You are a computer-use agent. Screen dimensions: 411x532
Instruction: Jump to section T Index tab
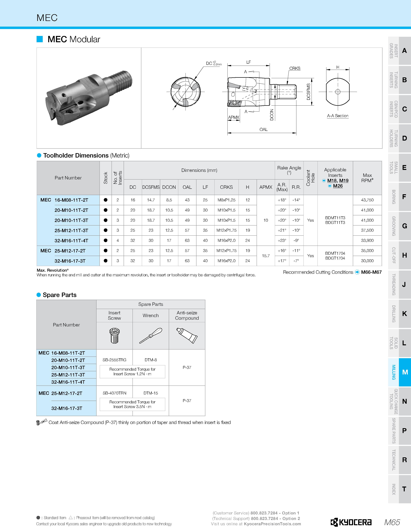click(400, 489)
